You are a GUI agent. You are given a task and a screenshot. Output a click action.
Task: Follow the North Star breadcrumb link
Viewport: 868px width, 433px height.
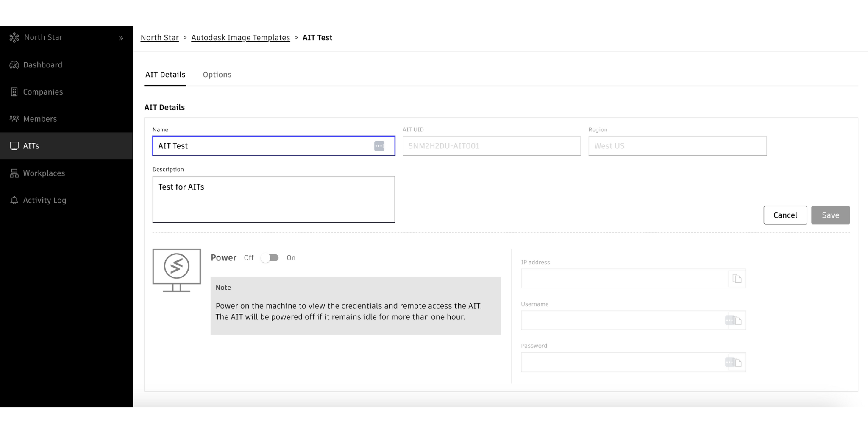tap(159, 38)
